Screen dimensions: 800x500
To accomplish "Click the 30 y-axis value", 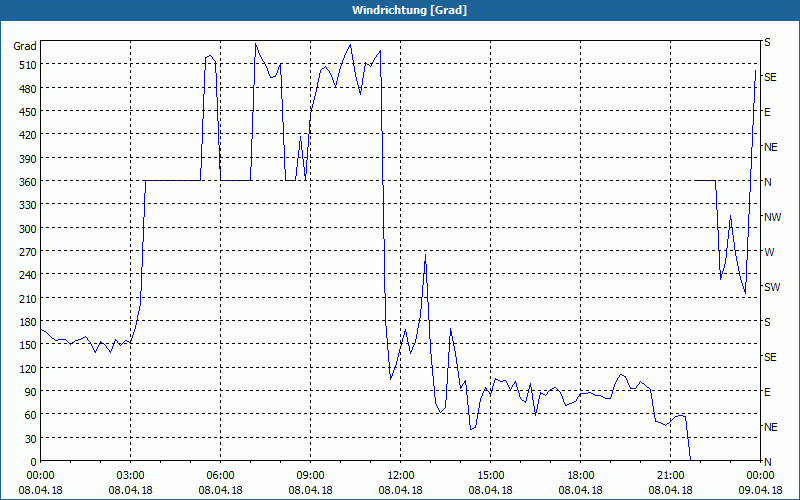I will click(x=30, y=439).
